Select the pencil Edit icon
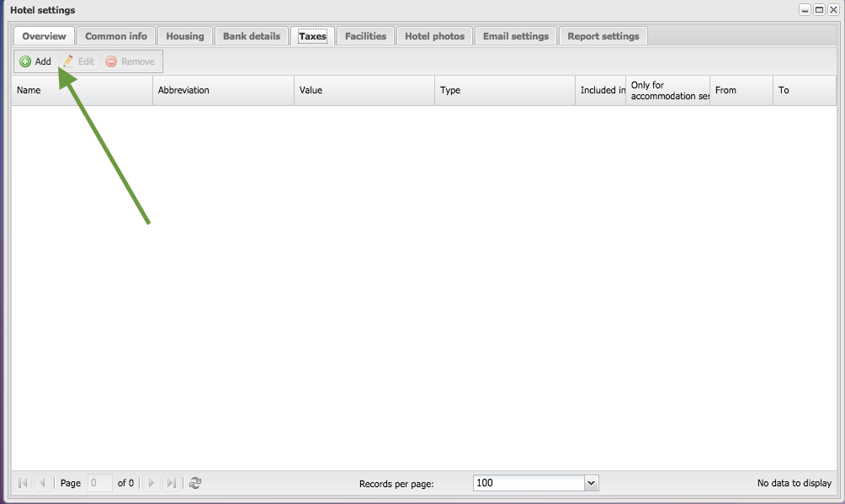This screenshot has width=845, height=504. click(x=71, y=61)
